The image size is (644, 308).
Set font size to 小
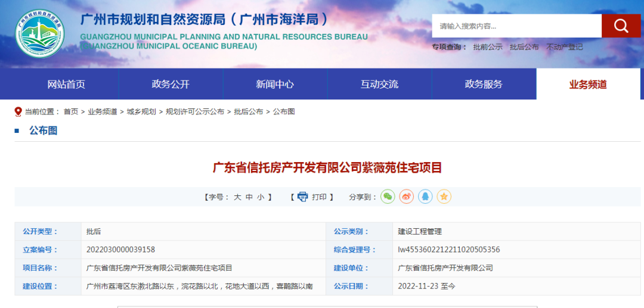[261, 197]
